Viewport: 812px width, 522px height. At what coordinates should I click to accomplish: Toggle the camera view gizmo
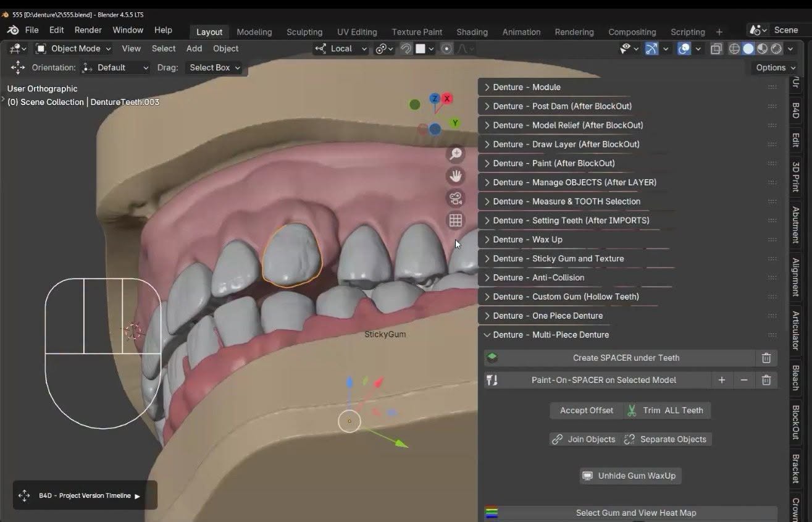(456, 198)
